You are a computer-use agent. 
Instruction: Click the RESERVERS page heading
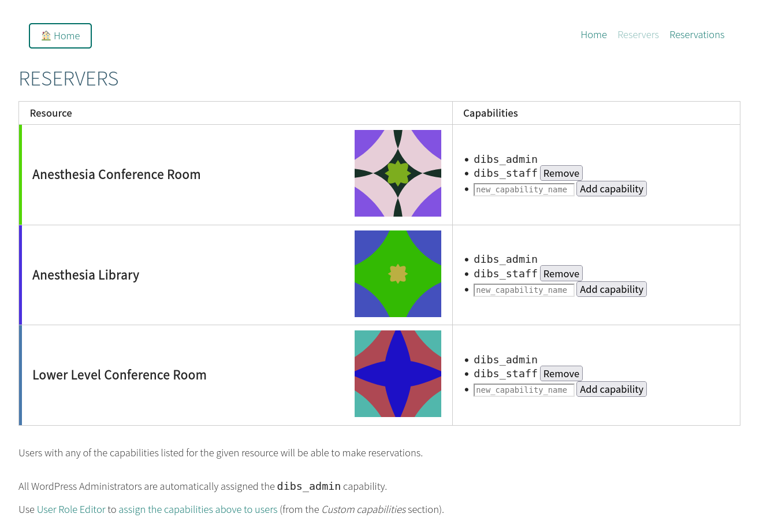[69, 79]
